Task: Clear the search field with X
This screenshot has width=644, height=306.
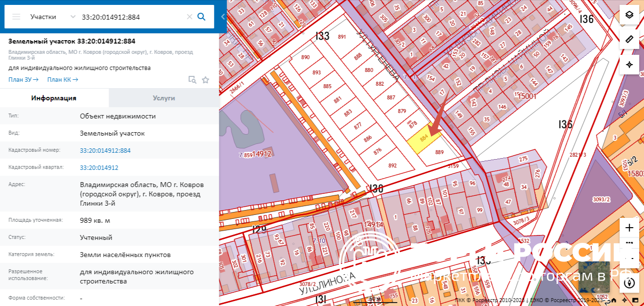Action: pos(190,17)
